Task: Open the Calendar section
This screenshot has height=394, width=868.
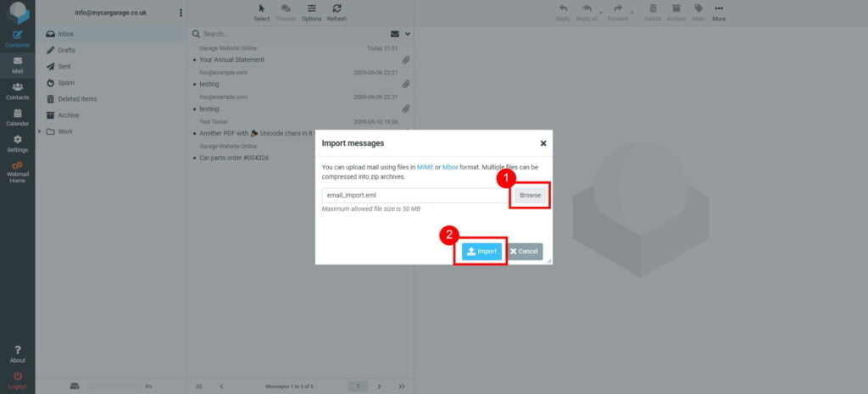Action: click(x=17, y=117)
